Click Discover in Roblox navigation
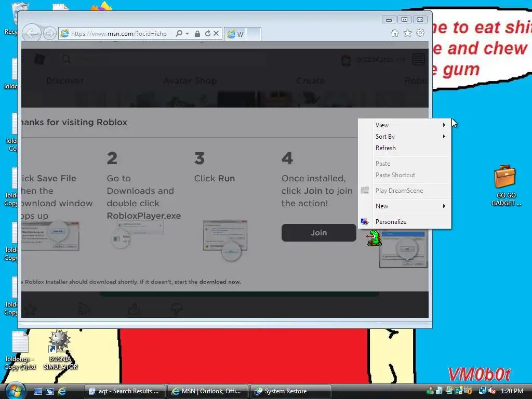The height and width of the screenshot is (399, 532). pos(65,81)
